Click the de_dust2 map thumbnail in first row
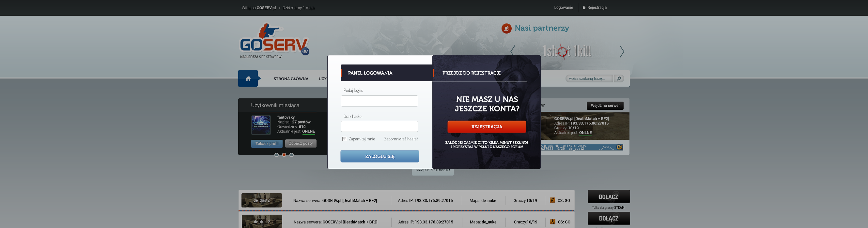 point(261,200)
